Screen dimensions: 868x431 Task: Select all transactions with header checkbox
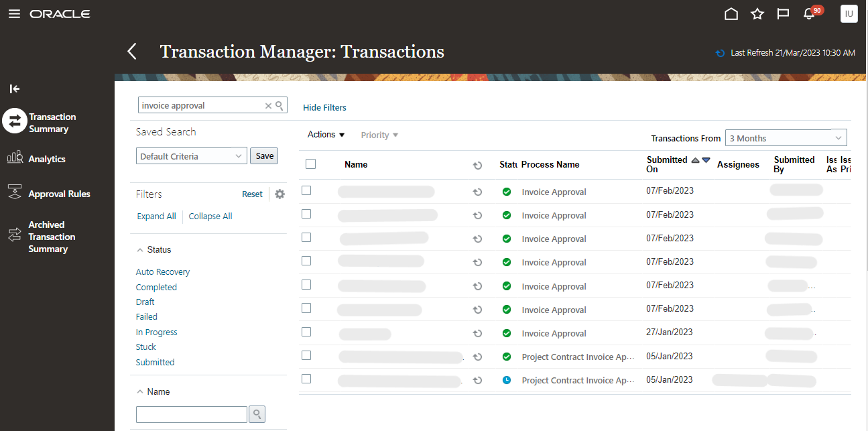tap(312, 163)
